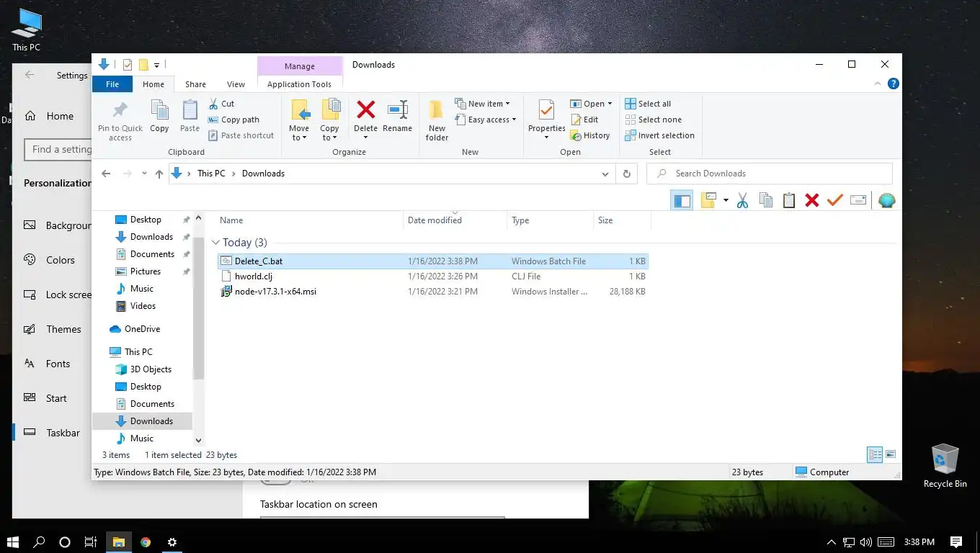Go up one level with the up arrow
Screen dimensions: 980x553
(x=159, y=174)
